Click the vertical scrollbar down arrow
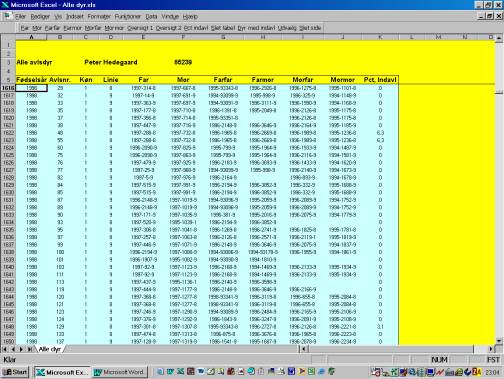Viewport: 504px width, 379px height. [499, 341]
